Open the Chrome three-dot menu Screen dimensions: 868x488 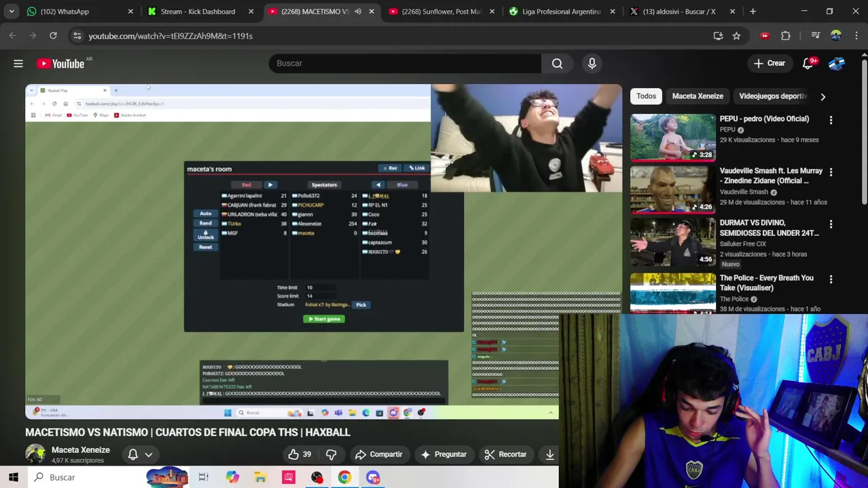pyautogui.click(x=856, y=36)
